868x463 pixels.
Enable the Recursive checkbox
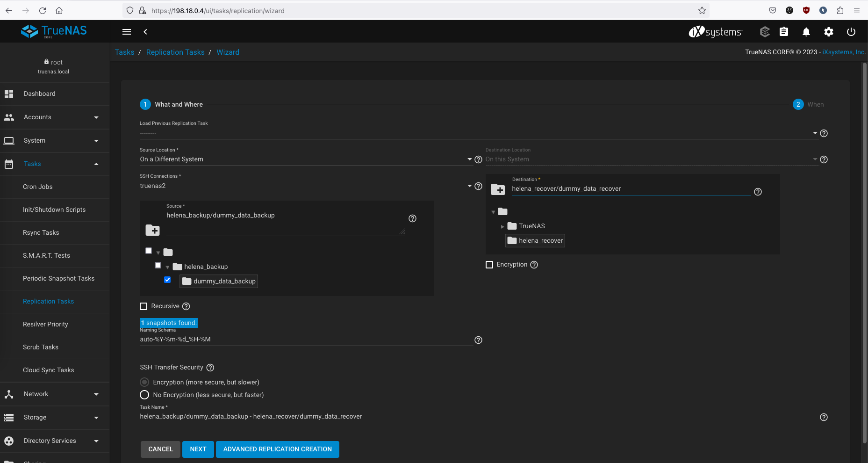143,306
